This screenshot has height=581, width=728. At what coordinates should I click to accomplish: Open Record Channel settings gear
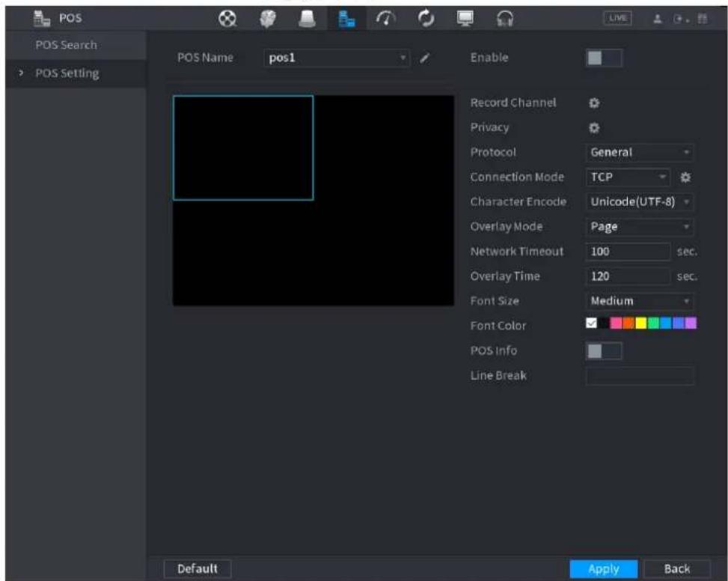coord(594,103)
